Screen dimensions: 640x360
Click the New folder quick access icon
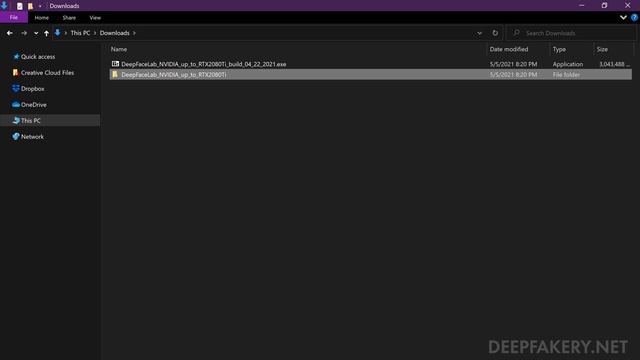pos(30,6)
